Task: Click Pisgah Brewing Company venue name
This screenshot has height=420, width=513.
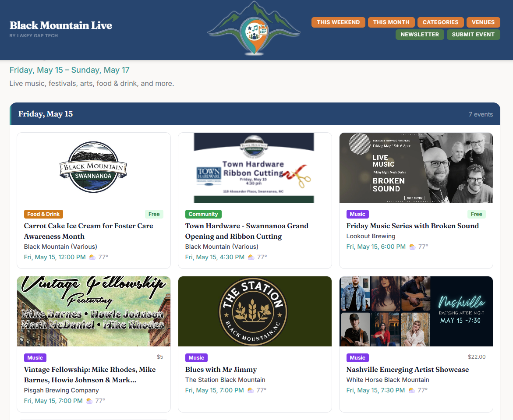Action: pos(61,390)
